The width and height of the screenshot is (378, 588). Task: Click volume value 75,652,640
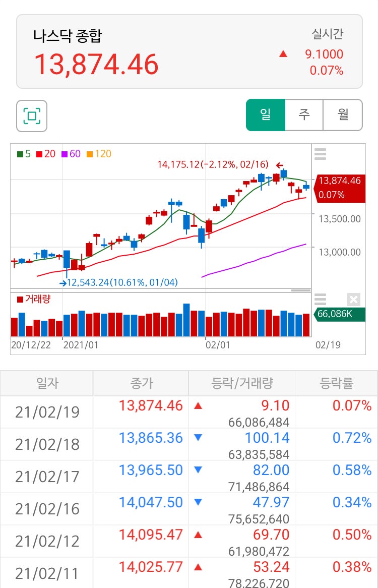tap(259, 519)
